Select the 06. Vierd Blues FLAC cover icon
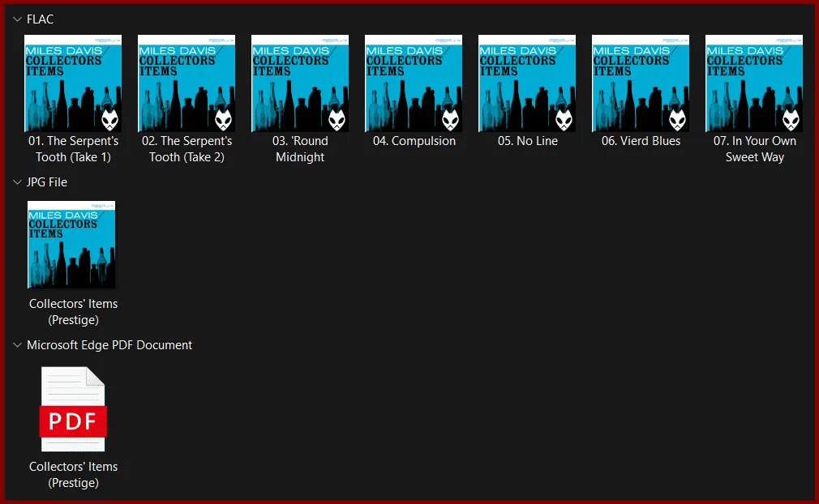Viewport: 819px width, 504px height. point(641,83)
